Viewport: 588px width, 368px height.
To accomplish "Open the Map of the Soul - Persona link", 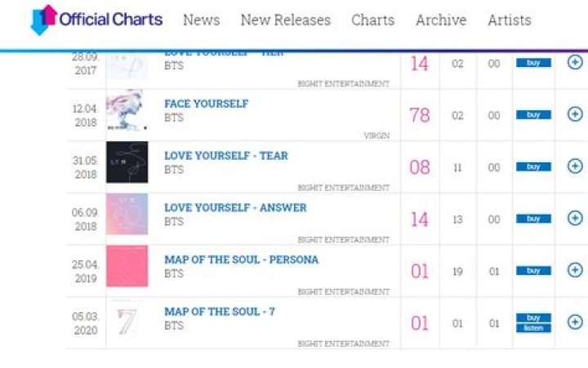I will [241, 259].
